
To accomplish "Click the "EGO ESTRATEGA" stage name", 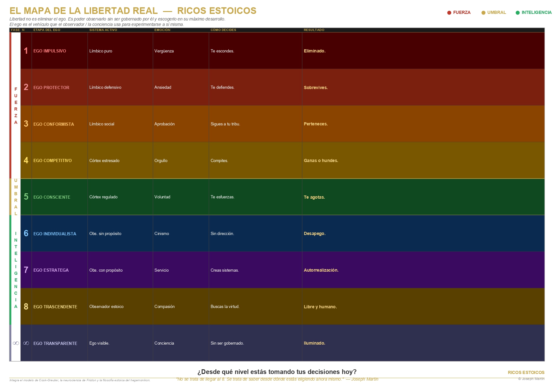I will pos(51,270).
